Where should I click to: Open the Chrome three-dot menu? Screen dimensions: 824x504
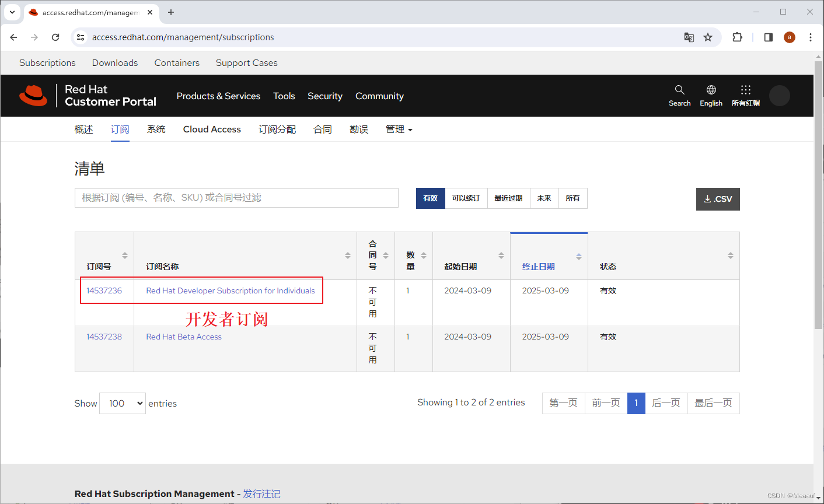(x=811, y=37)
